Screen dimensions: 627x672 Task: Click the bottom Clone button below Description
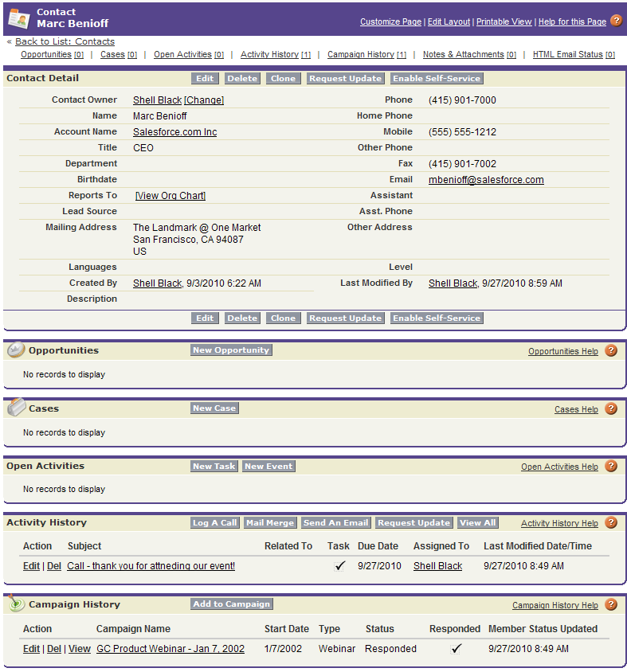click(x=283, y=318)
